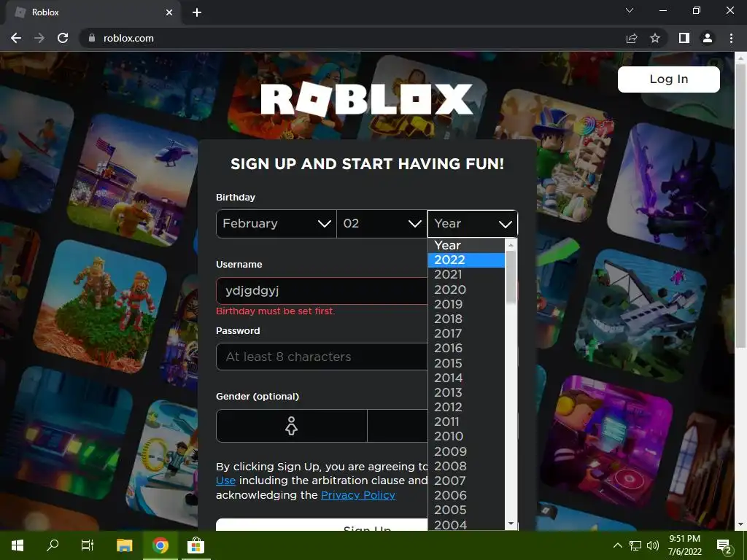Open the notification center icon
The height and width of the screenshot is (560, 747).
click(x=724, y=545)
